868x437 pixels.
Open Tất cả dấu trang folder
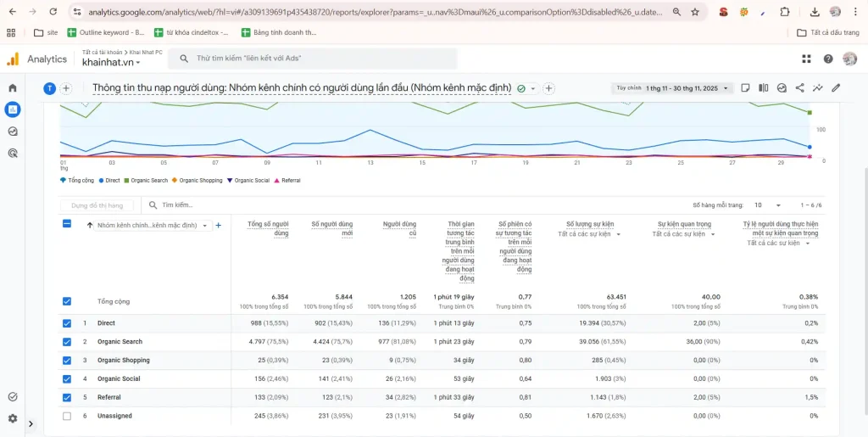829,33
